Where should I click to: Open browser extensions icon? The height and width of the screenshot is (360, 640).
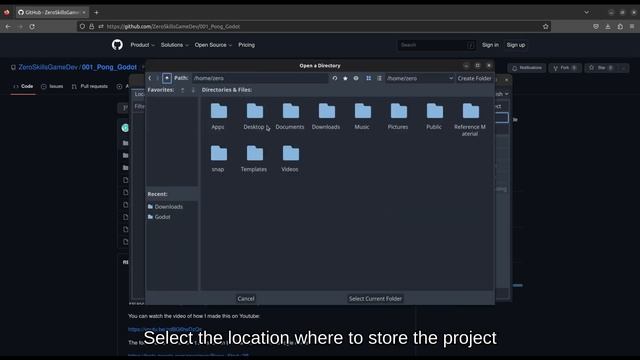tap(620, 27)
